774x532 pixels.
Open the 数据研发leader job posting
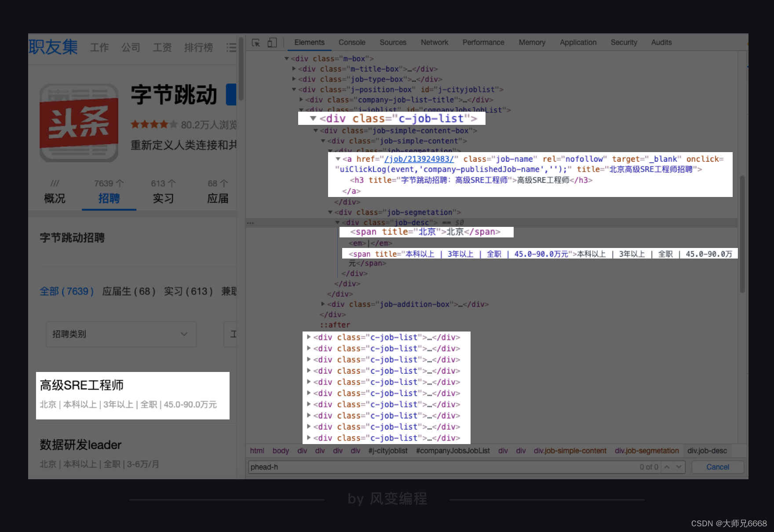coord(80,445)
